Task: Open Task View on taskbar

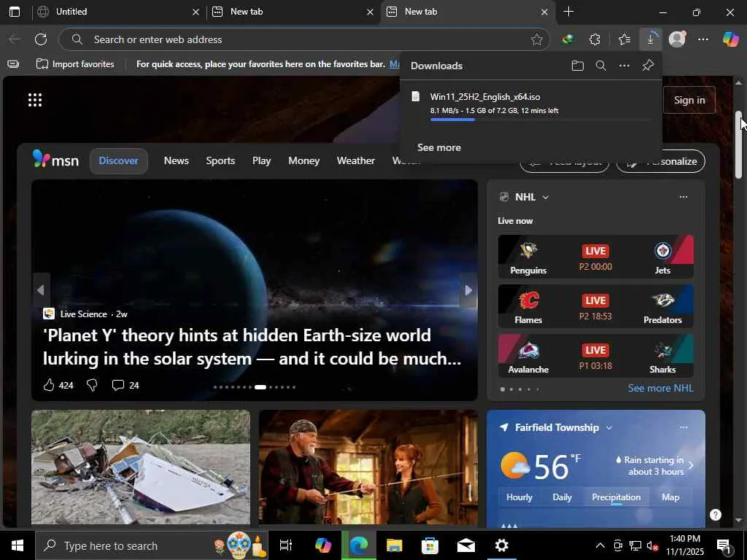Action: (286, 545)
